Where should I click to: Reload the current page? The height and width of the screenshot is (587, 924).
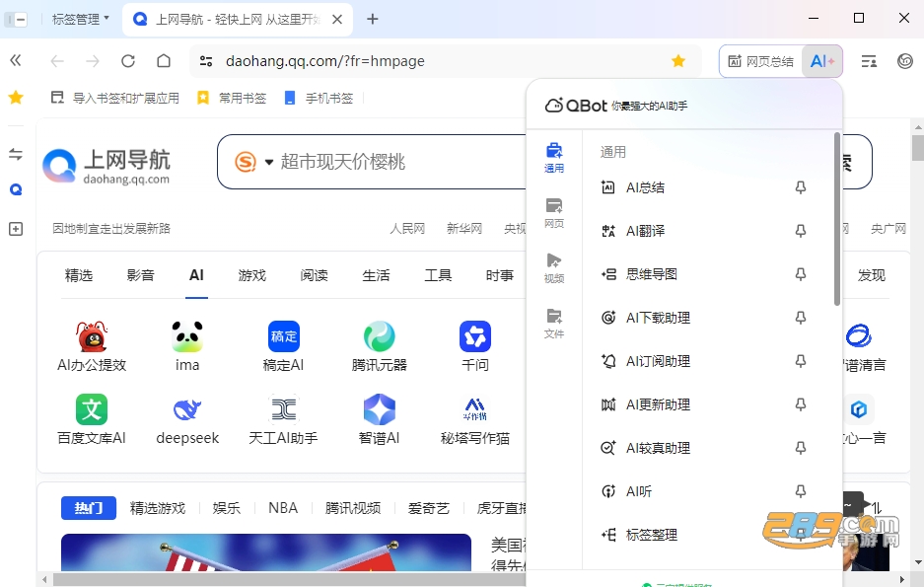coord(128,61)
